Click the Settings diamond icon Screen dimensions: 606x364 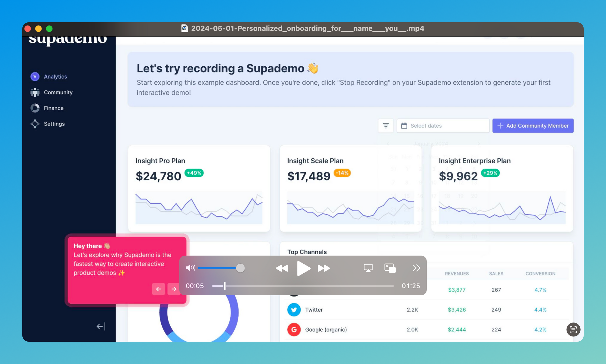[x=35, y=124]
